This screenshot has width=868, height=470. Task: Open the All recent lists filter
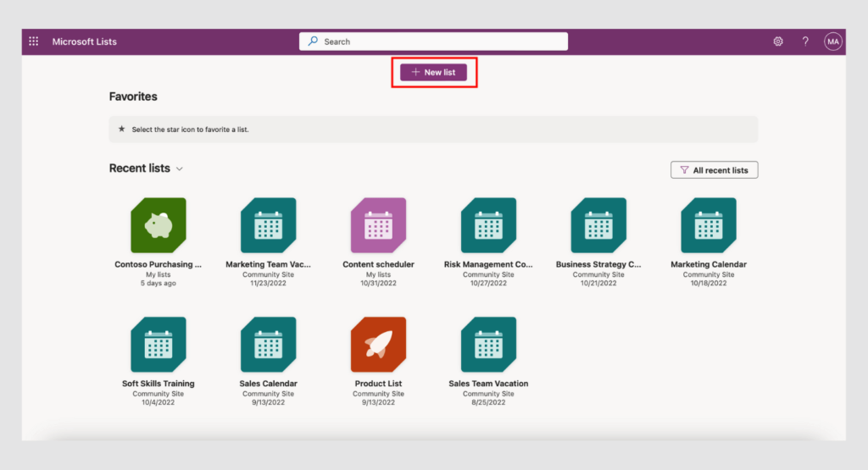click(x=714, y=170)
